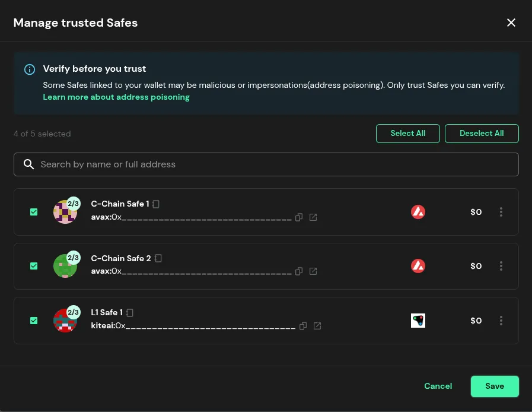The height and width of the screenshot is (412, 532).
Task: Open the three-dot menu for C-Chain Safe 2
Action: point(501,266)
